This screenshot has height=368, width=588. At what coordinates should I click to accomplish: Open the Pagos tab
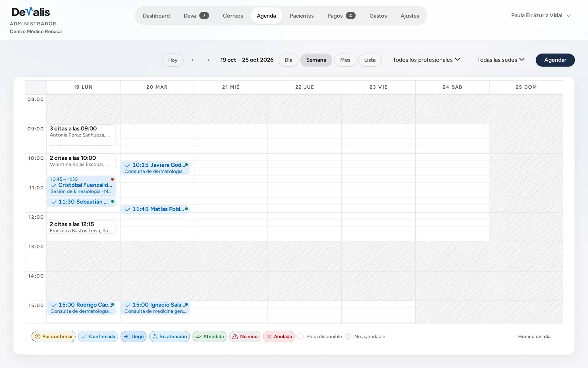pyautogui.click(x=341, y=15)
